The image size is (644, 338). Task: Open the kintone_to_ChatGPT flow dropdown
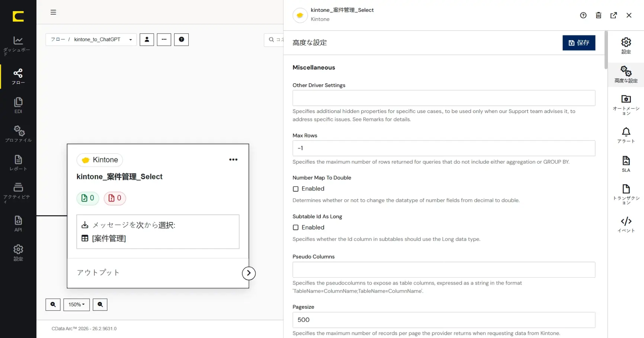(103, 39)
